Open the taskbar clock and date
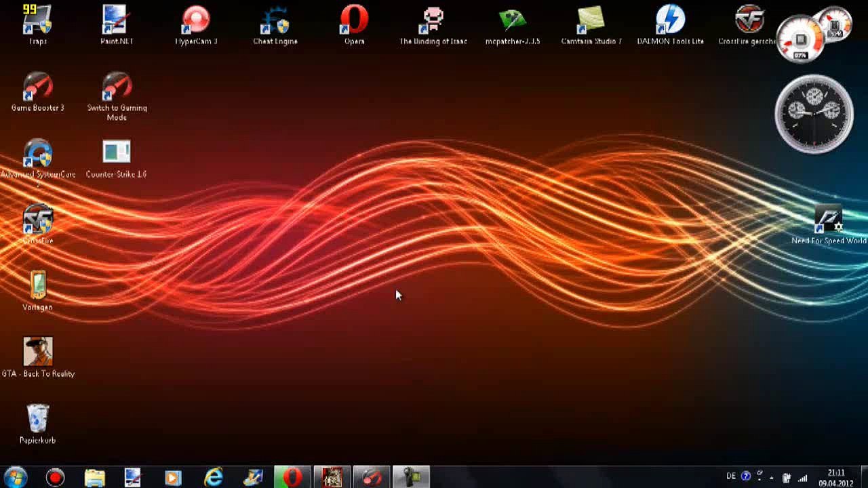The height and width of the screenshot is (488, 868). pyautogui.click(x=836, y=478)
